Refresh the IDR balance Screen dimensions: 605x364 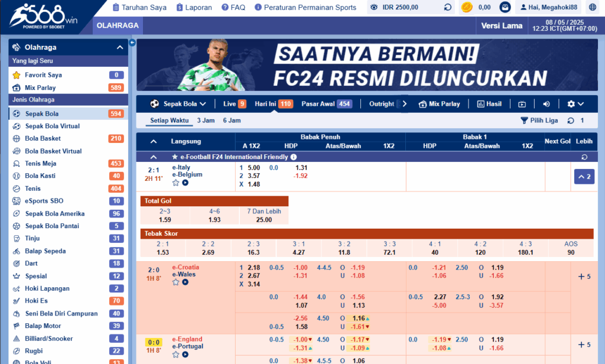pos(447,8)
